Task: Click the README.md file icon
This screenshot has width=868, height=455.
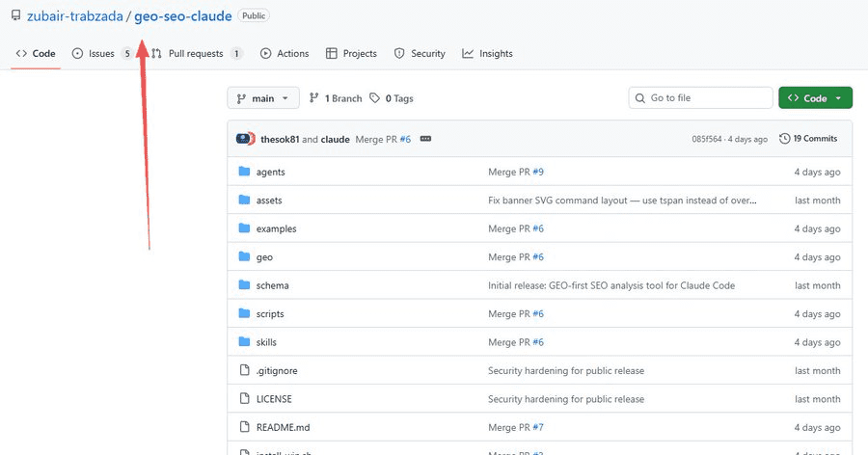Action: coord(244,427)
